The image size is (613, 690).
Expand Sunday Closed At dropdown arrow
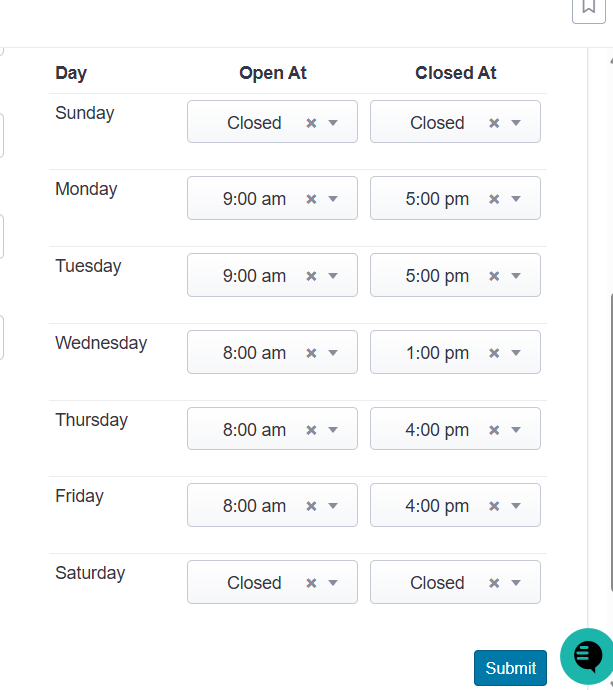(516, 123)
